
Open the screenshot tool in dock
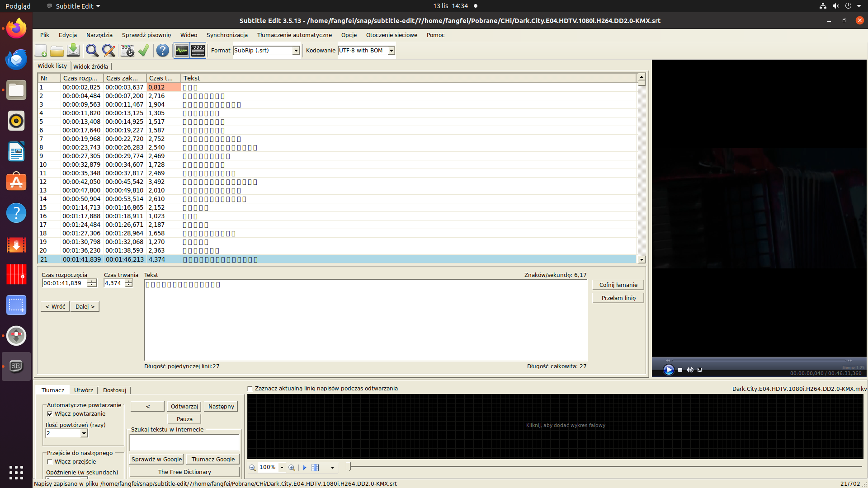[16, 305]
